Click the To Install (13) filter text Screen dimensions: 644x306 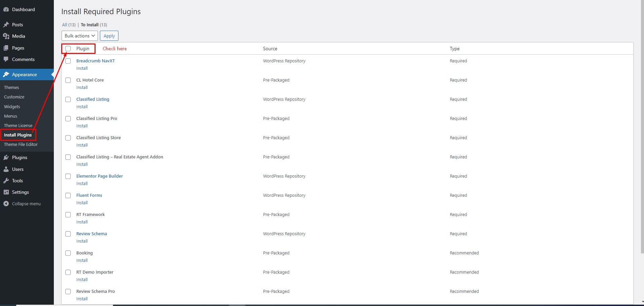[x=94, y=25]
